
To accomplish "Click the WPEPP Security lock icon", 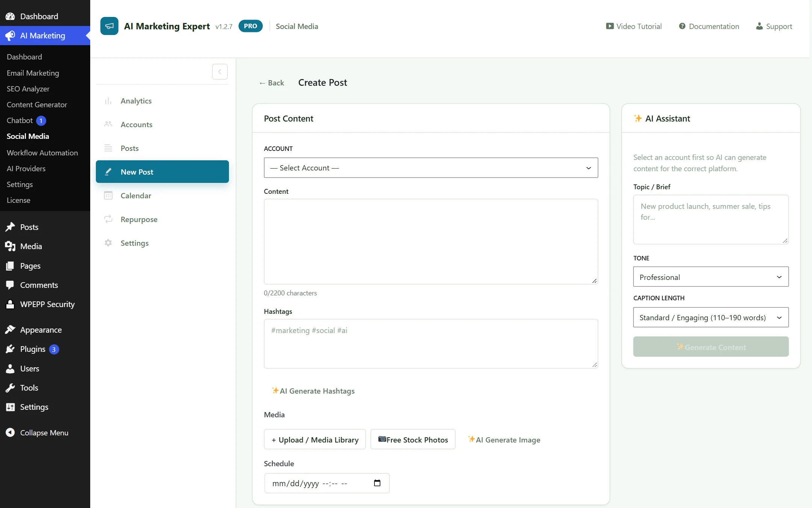I will [10, 304].
